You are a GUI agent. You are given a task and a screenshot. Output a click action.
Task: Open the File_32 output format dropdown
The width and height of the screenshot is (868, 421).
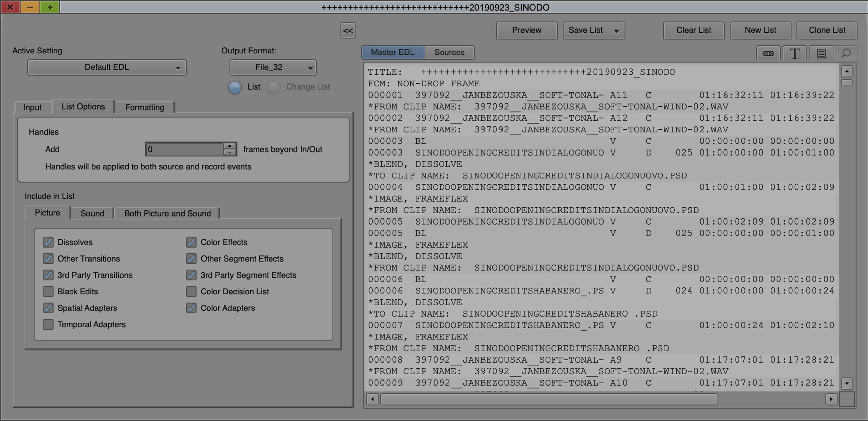[273, 67]
